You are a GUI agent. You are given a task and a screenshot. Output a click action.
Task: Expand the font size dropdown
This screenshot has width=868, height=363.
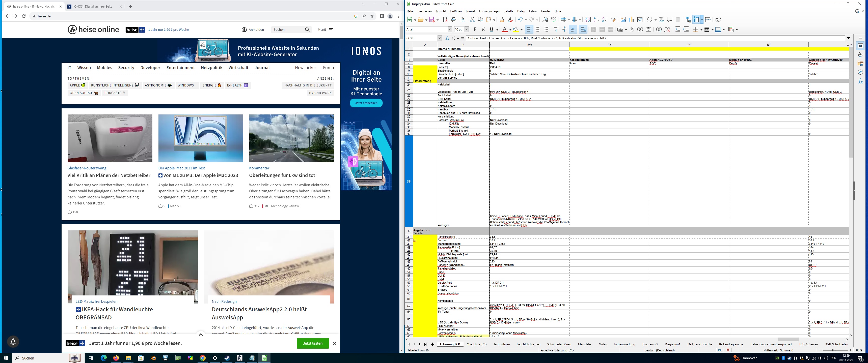467,30
